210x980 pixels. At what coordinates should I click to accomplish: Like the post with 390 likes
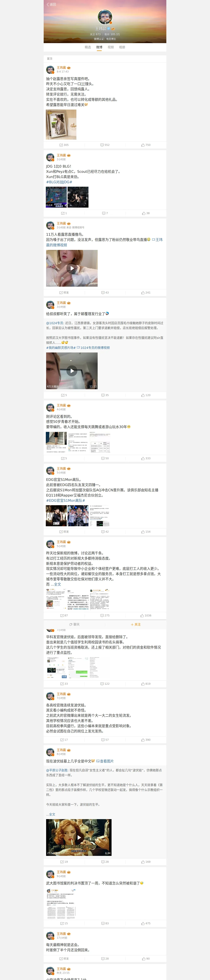[x=146, y=740]
